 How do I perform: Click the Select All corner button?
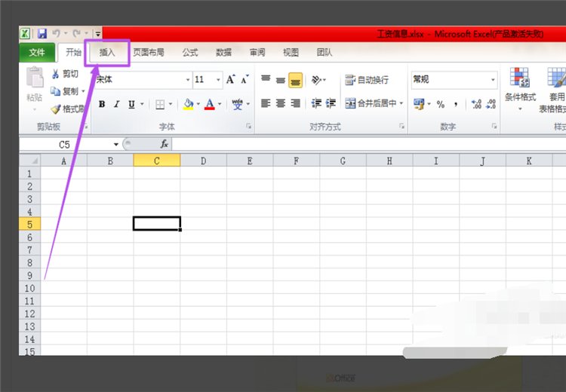click(30, 161)
